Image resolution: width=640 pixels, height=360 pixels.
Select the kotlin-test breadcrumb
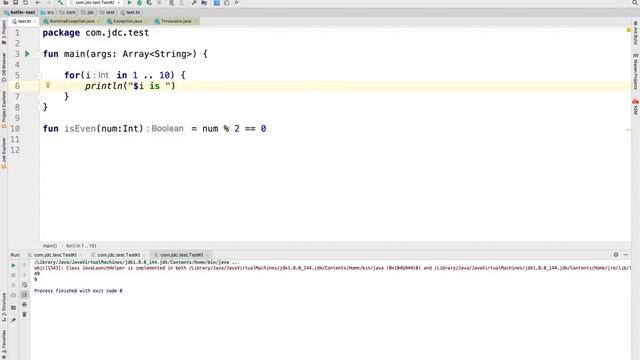(x=20, y=12)
